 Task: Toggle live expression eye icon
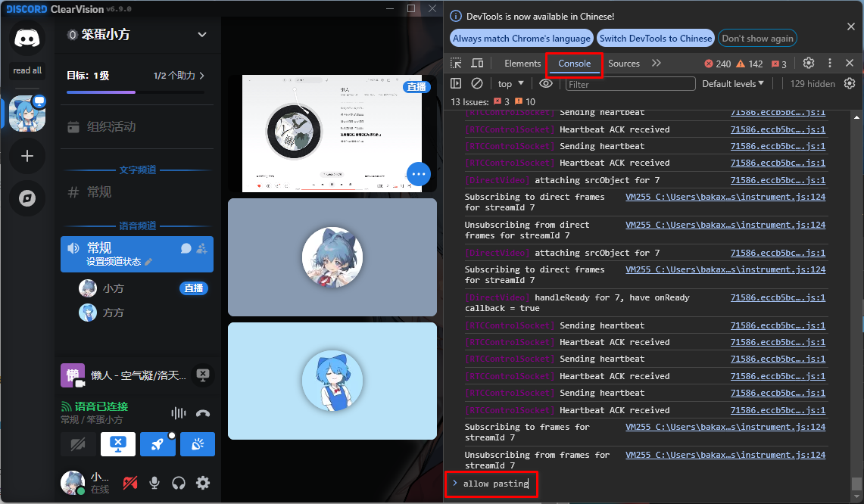(x=546, y=84)
